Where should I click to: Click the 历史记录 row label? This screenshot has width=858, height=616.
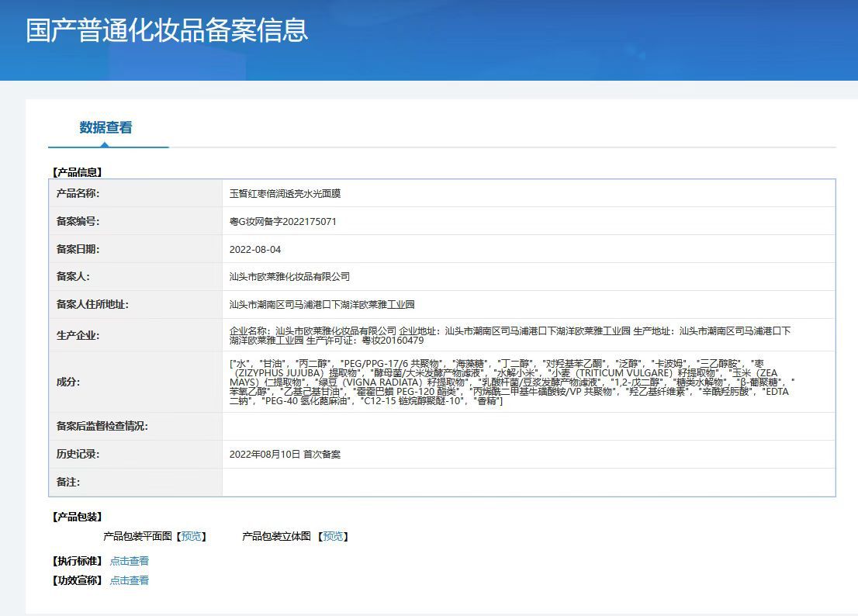click(x=78, y=454)
